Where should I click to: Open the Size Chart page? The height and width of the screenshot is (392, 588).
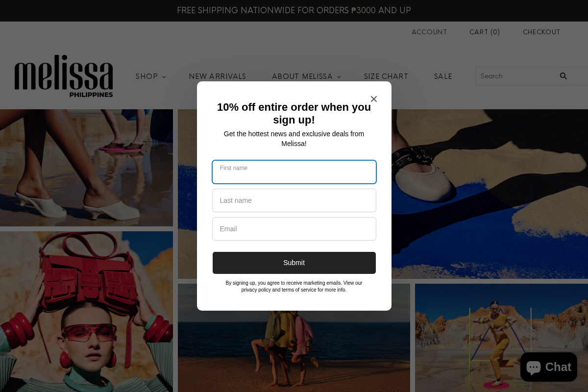(x=386, y=76)
